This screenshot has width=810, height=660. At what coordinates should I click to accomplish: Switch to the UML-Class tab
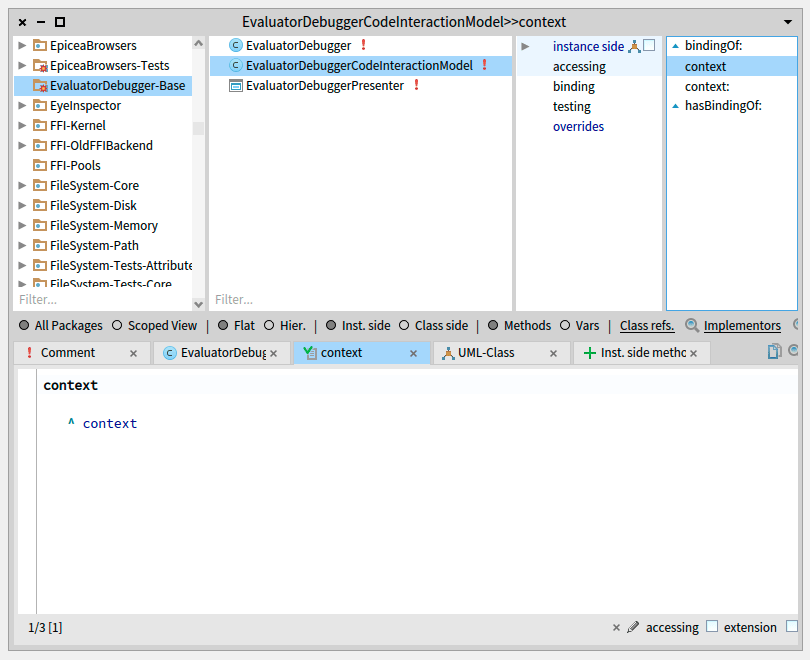pyautogui.click(x=485, y=353)
